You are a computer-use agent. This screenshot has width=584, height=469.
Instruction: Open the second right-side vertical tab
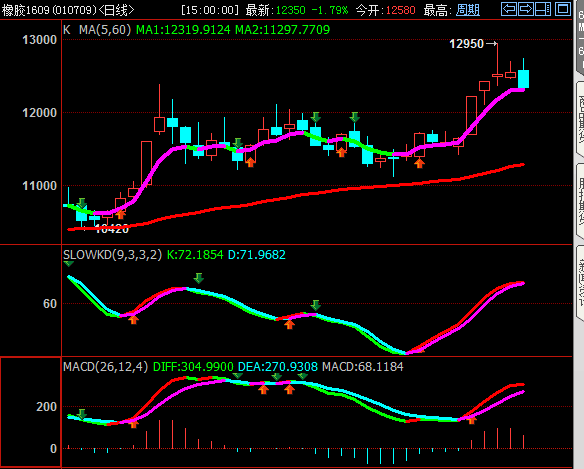click(580, 201)
